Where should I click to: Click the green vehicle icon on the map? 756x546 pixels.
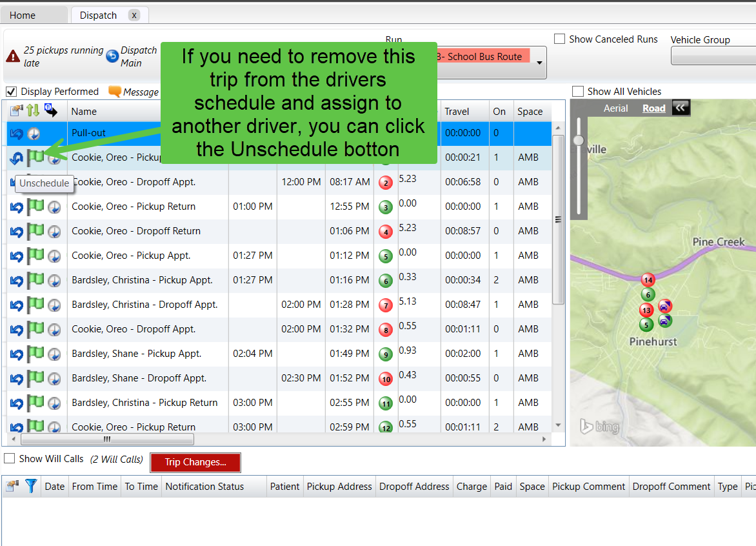click(x=665, y=321)
